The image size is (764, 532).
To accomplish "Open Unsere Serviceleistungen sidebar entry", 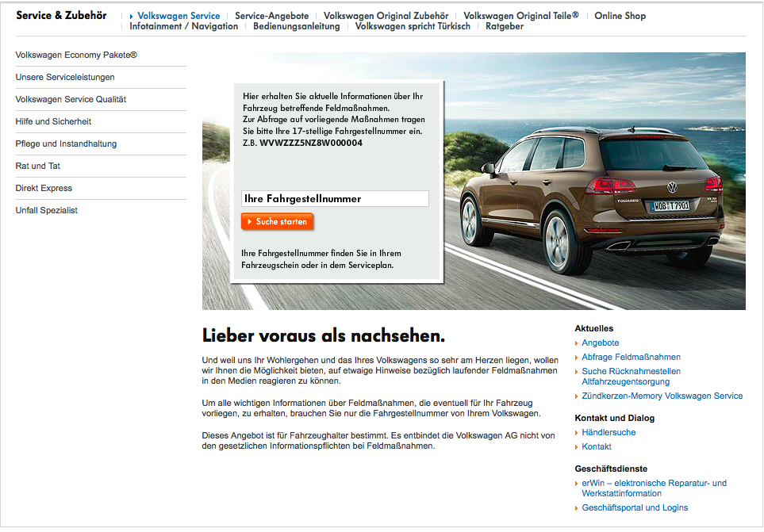I will coord(65,78).
